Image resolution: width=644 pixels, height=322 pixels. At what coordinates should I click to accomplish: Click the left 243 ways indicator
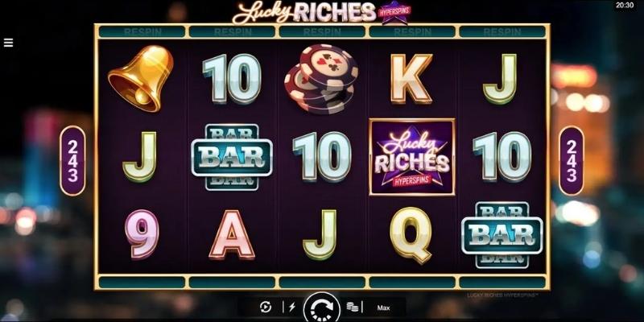click(72, 161)
